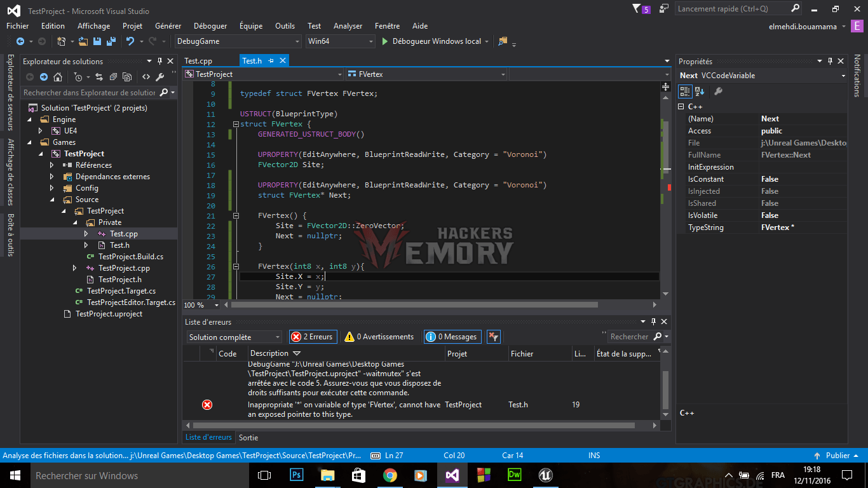Click the navigate backward arrow in the toolbar
Image resolution: width=868 pixels, height=488 pixels.
pos(19,41)
